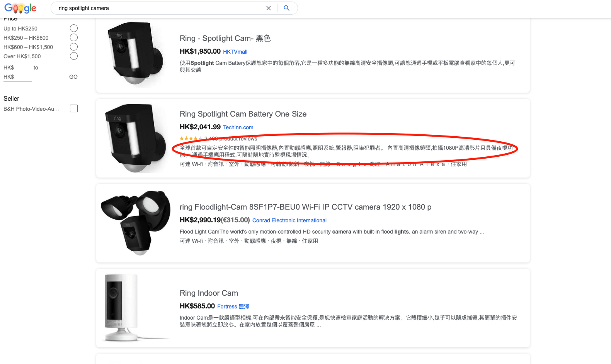611x364 pixels.
Task: Open the star rating product reviews
Action: (x=218, y=139)
